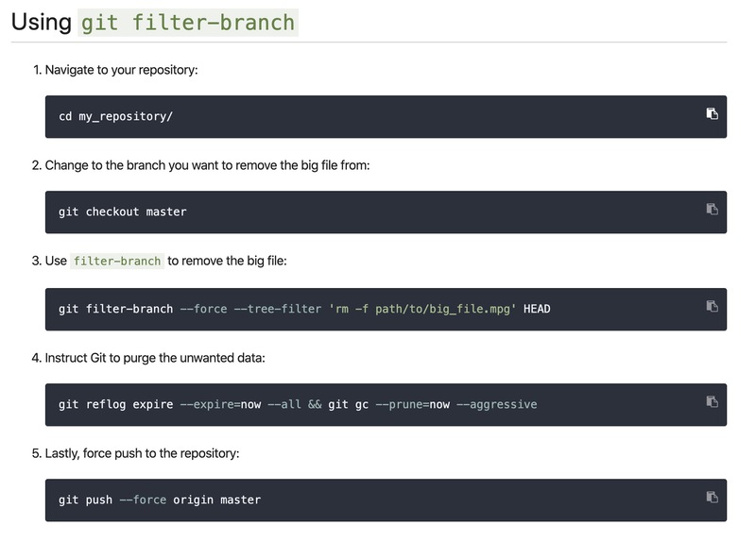Click the --aggressive flag in the gc command

(496, 404)
